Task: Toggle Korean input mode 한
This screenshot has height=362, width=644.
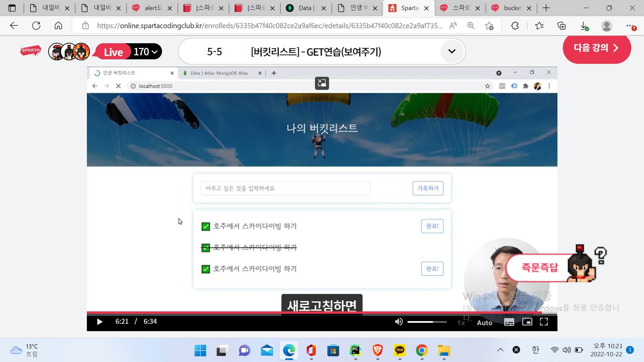Action: 535,350
